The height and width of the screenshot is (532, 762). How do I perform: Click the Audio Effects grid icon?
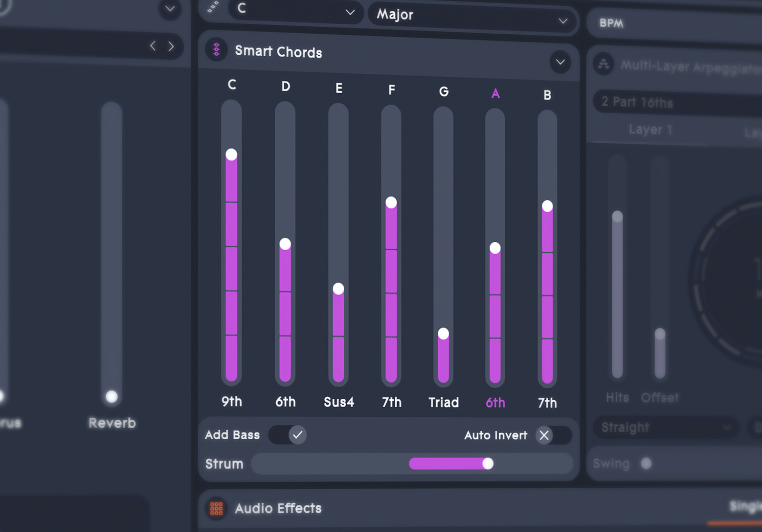[x=217, y=509]
